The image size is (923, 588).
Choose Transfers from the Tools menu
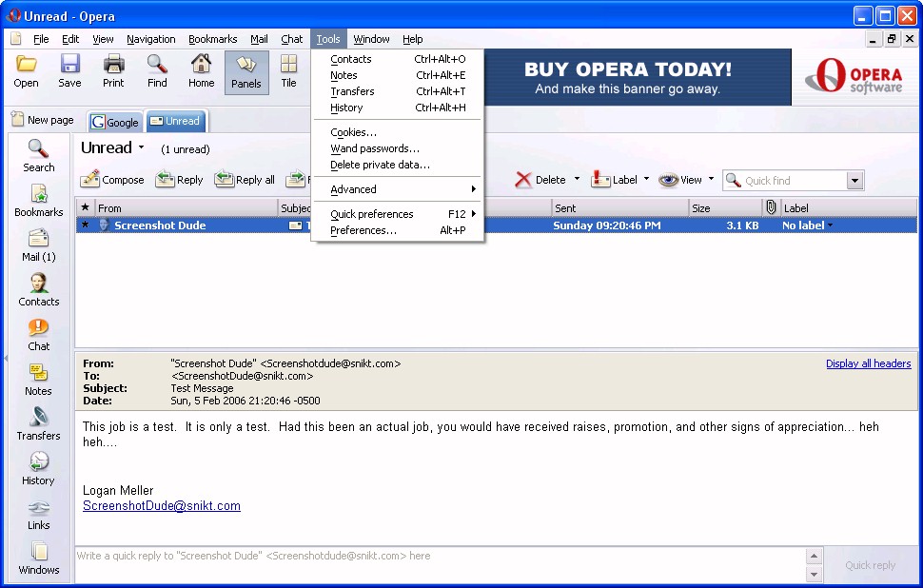coord(398,91)
